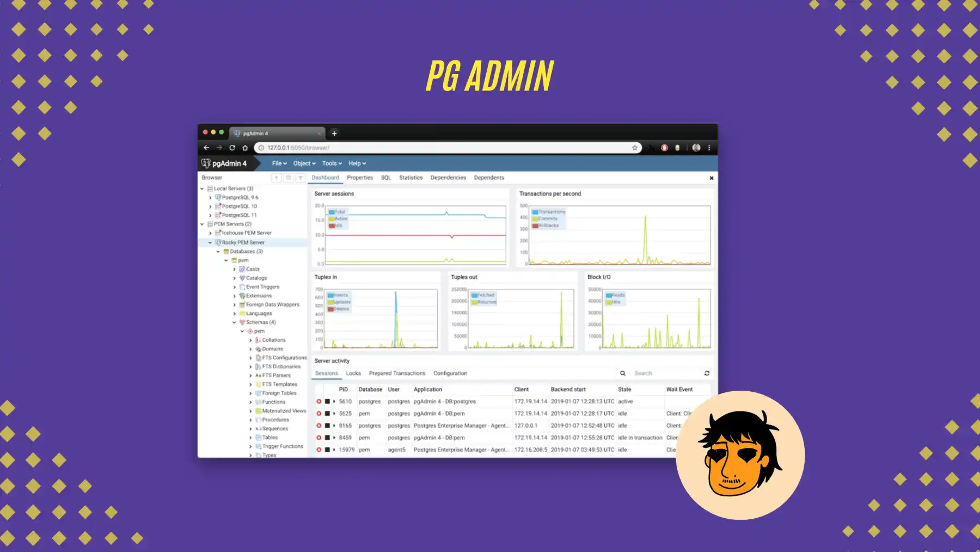Screen dimensions: 980x552
Task: Switch to the Properties tab
Action: tap(360, 178)
